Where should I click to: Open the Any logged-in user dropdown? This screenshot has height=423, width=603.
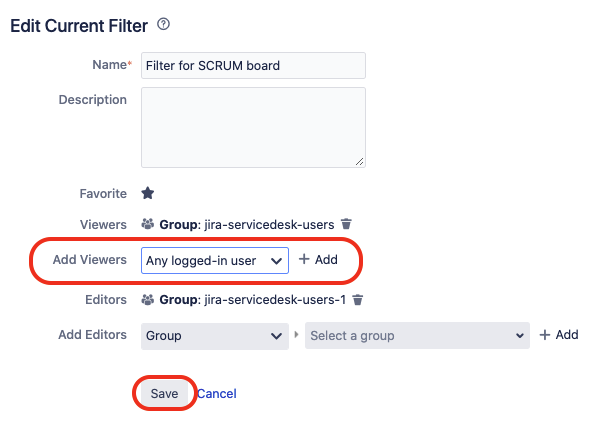click(x=215, y=260)
